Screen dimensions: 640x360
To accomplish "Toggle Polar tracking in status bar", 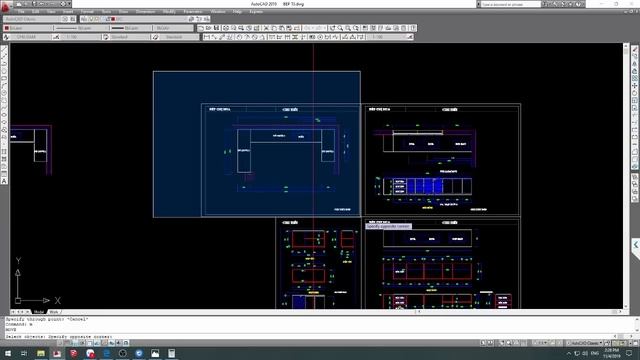I will coord(82,343).
